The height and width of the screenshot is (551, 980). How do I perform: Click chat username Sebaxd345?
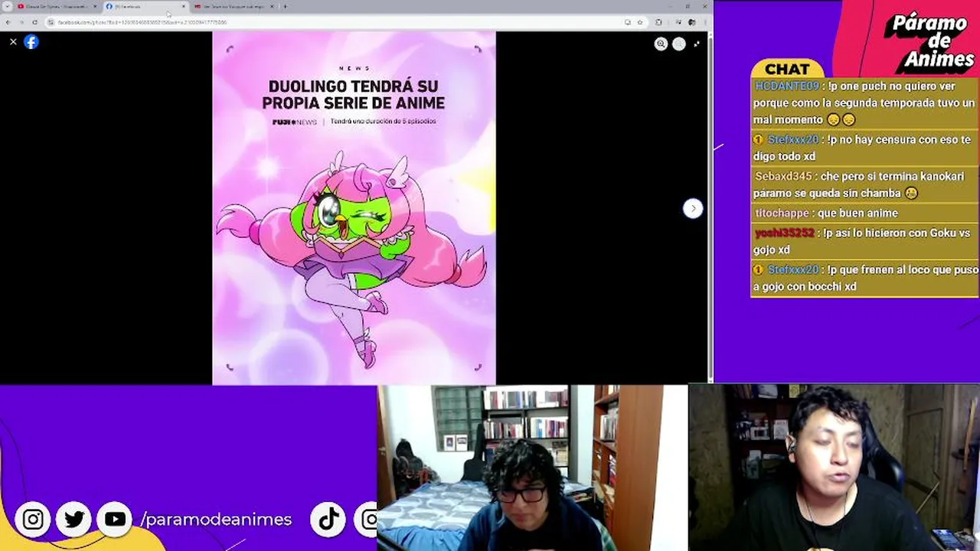point(783,177)
